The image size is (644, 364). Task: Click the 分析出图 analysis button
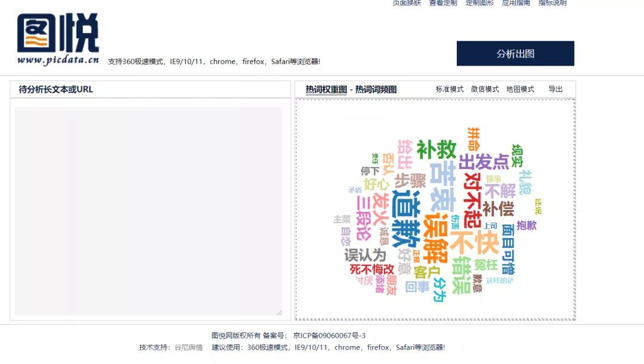(515, 53)
